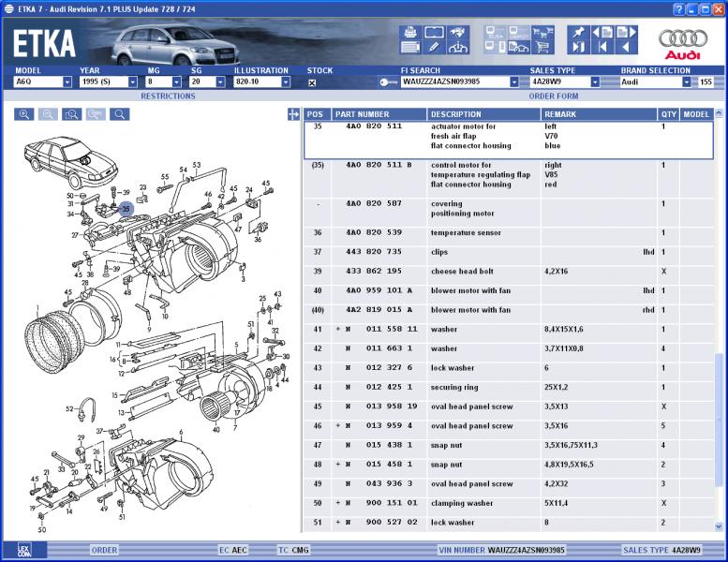
Task: Click the pushpin icon in the toolbar
Action: pos(579,31)
